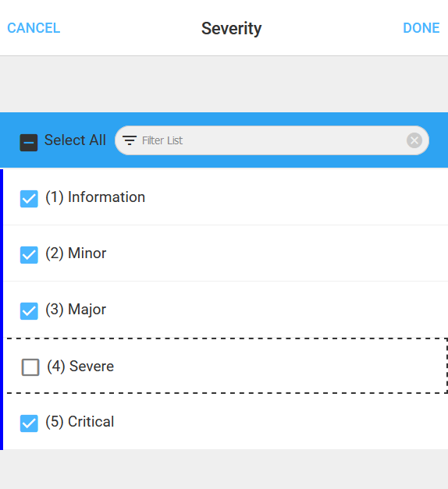Screen dimensions: 448x489
Task: Click the Severity dialog title
Action: (x=231, y=29)
